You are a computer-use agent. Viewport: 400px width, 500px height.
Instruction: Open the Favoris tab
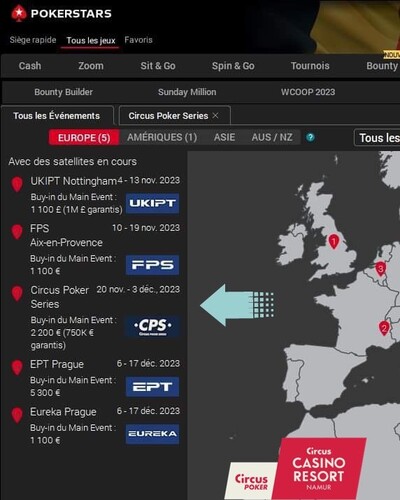coord(138,40)
